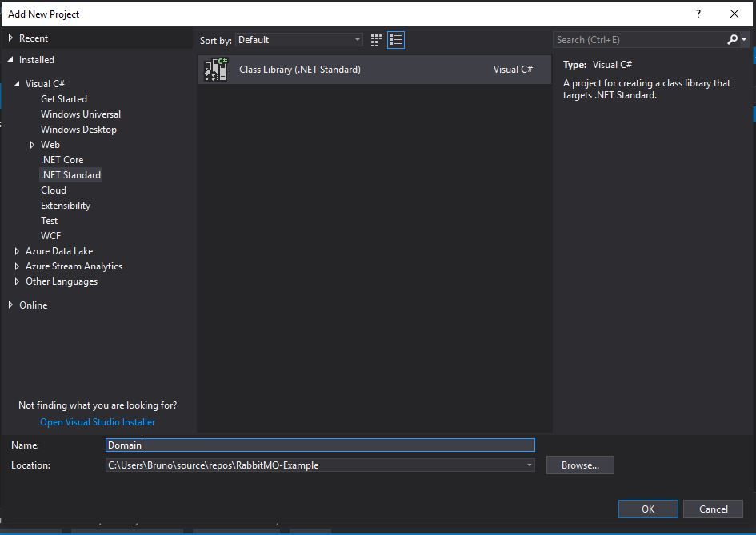Select the WCF category

(50, 236)
